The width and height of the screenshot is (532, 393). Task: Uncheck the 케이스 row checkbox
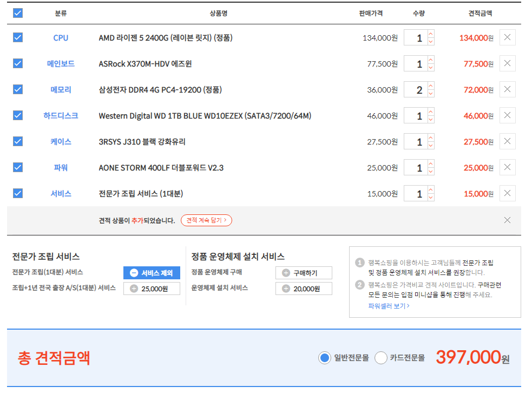(18, 141)
